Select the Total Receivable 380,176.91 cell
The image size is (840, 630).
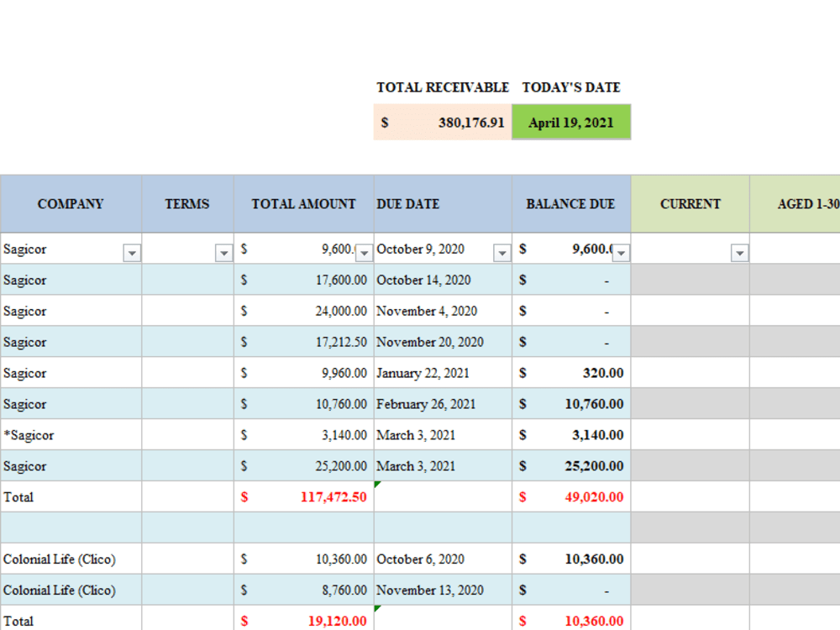(442, 122)
